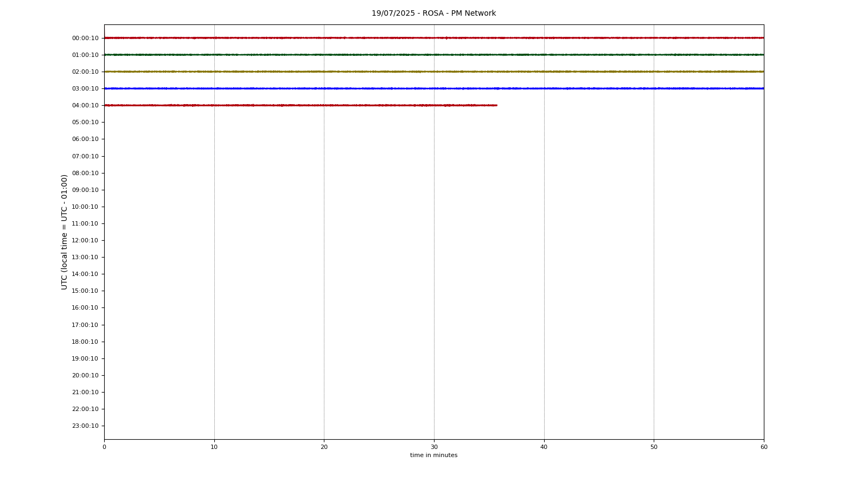868x488 pixels.
Task: Select the 00:00:10 row label
Action: click(85, 38)
